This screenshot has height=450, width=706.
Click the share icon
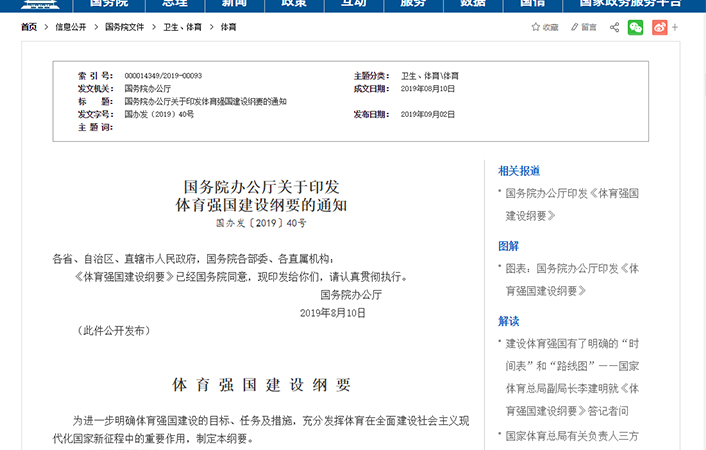point(614,27)
